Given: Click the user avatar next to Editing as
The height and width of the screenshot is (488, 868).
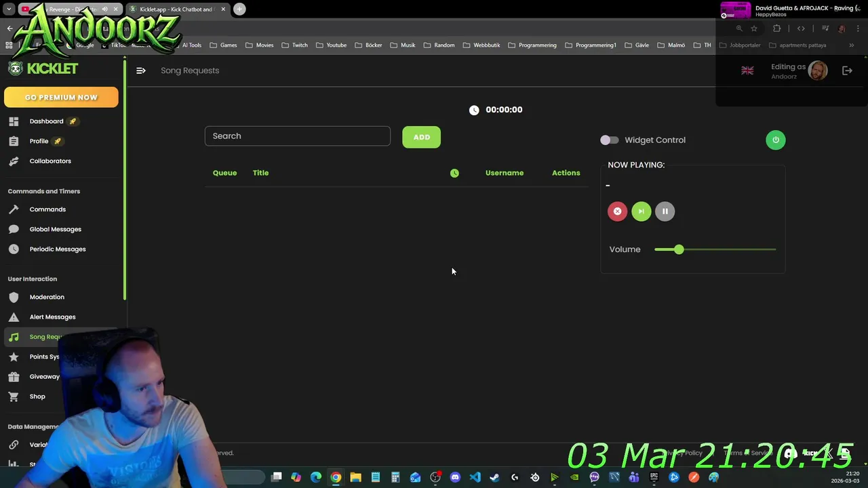Looking at the screenshot, I should (818, 70).
